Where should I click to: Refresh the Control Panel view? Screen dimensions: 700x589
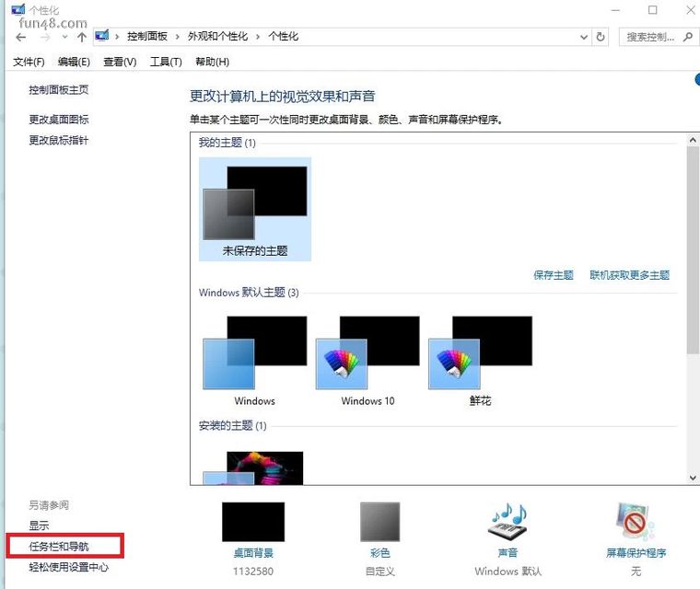tap(601, 37)
